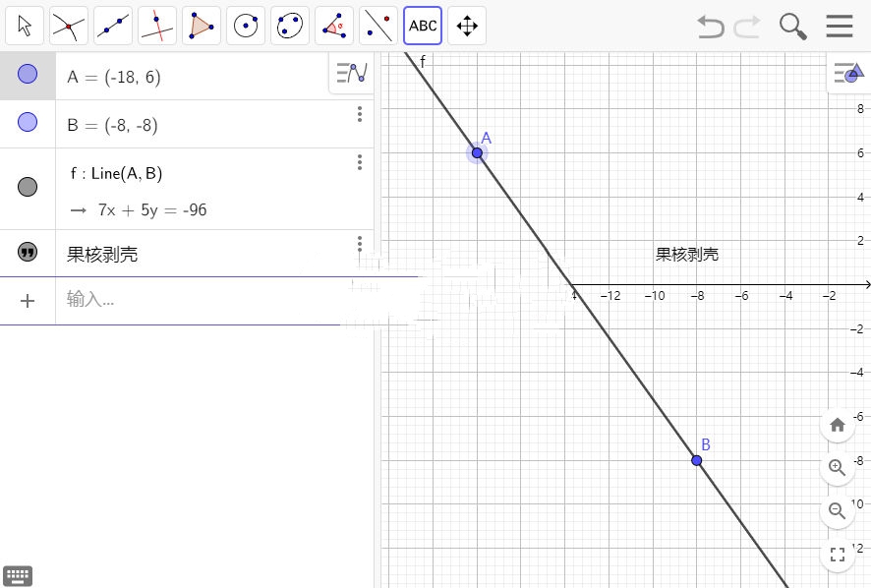Open the options menu for line f

coord(360,162)
